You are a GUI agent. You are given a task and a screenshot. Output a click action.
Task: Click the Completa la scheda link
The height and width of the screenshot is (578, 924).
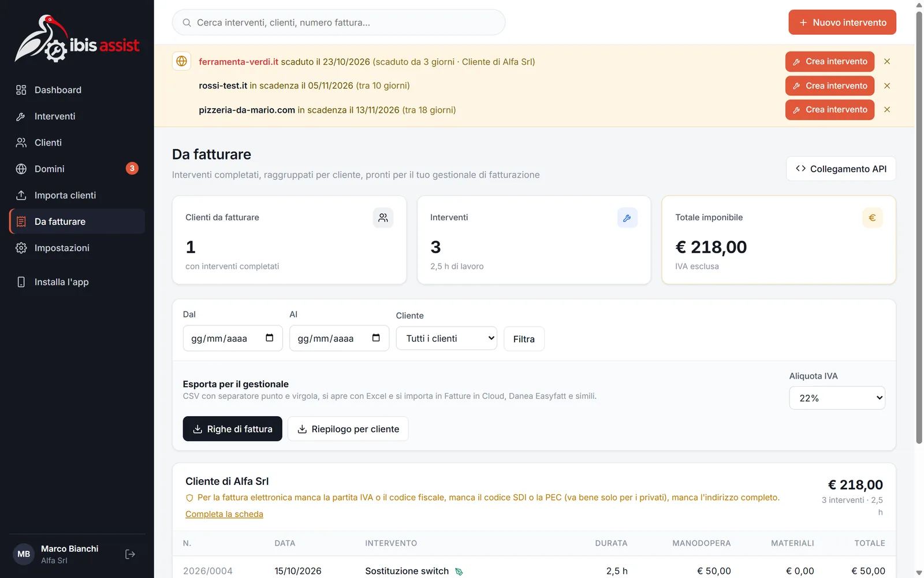coord(224,514)
